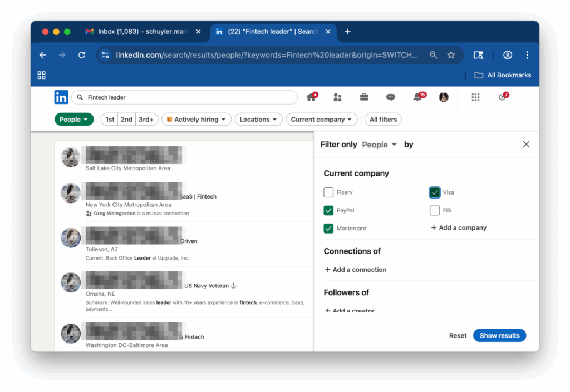The height and width of the screenshot is (392, 570).
Task: Reset all selected filters
Action: 458,335
